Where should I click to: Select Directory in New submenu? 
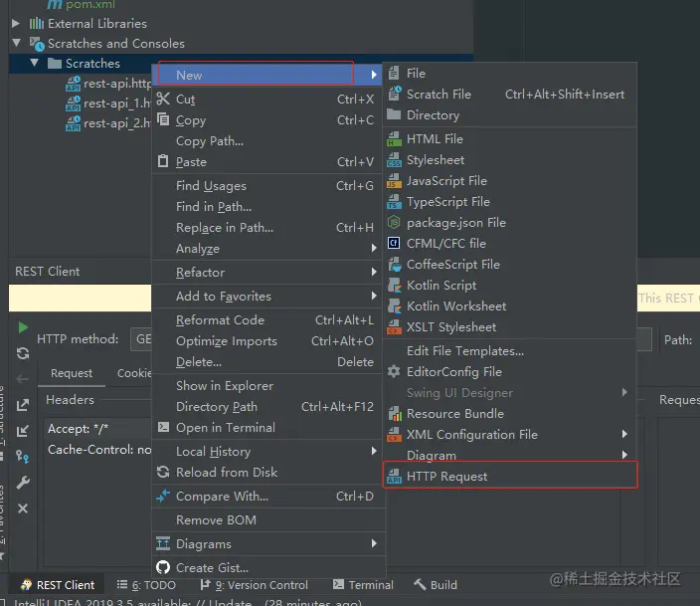(509, 115)
